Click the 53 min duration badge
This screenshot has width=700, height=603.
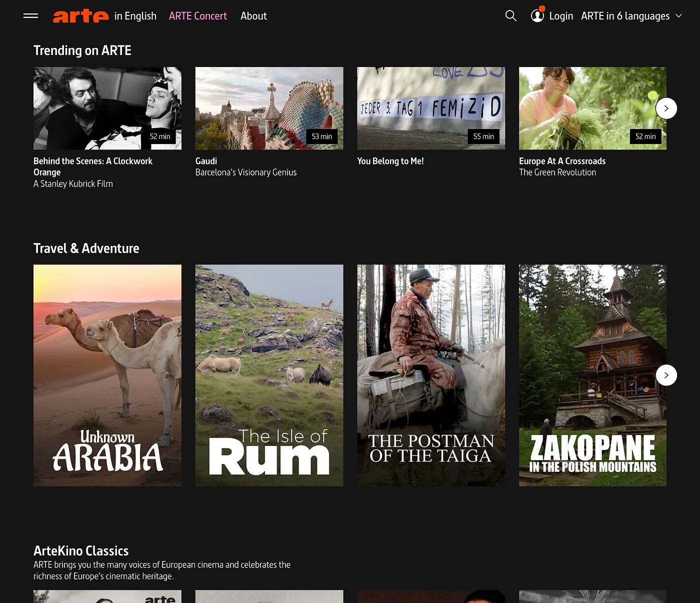pyautogui.click(x=322, y=136)
